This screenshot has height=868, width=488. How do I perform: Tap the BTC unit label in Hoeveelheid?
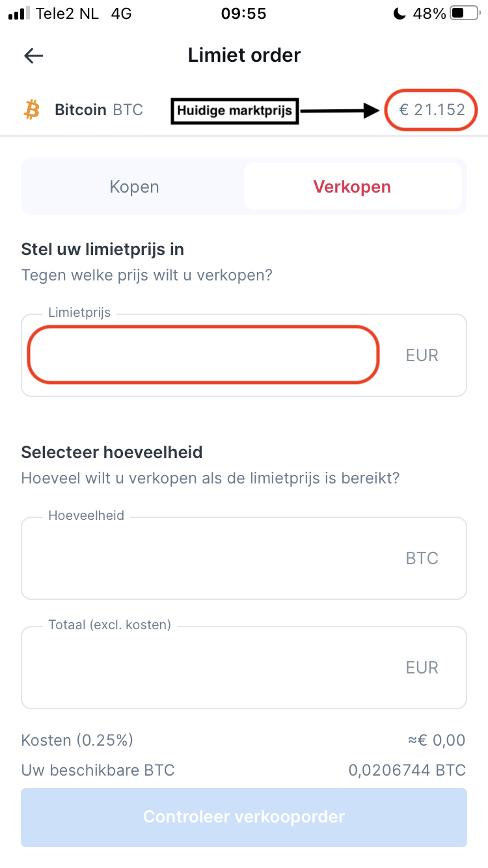click(422, 558)
